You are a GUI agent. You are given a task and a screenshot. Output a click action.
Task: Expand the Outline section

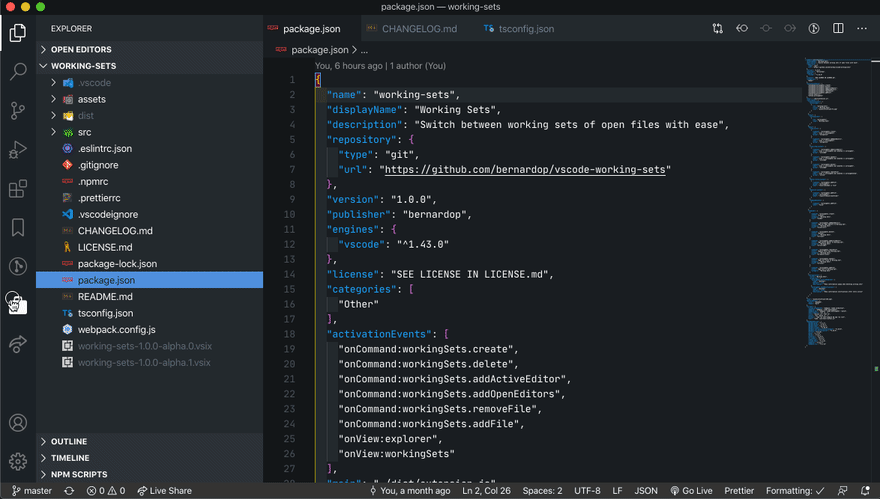tap(149, 441)
